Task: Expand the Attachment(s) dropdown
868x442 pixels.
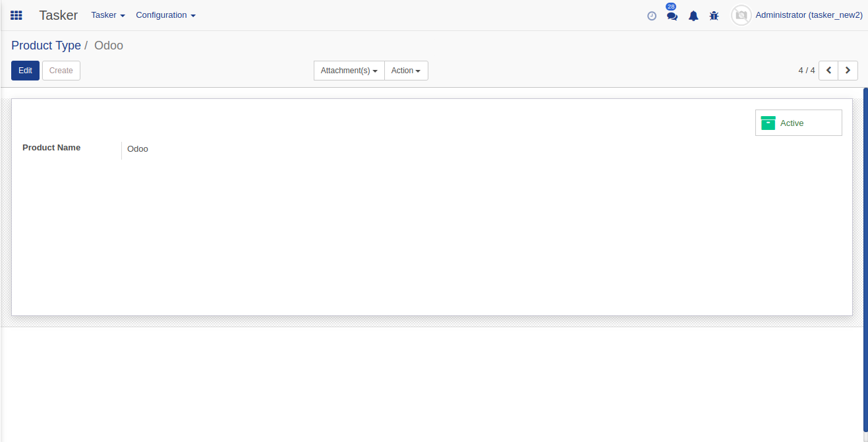Action: (x=349, y=71)
